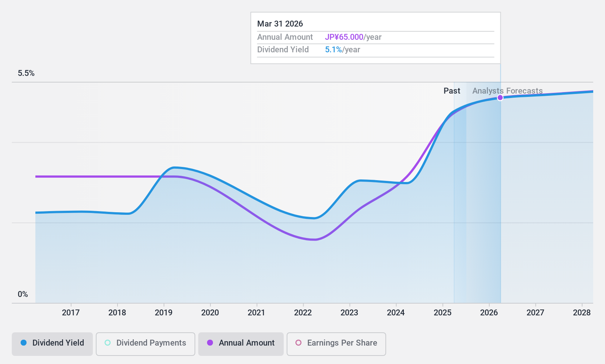The width and height of the screenshot is (605, 364).
Task: Click the 0% y-axis label
Action: 23,294
